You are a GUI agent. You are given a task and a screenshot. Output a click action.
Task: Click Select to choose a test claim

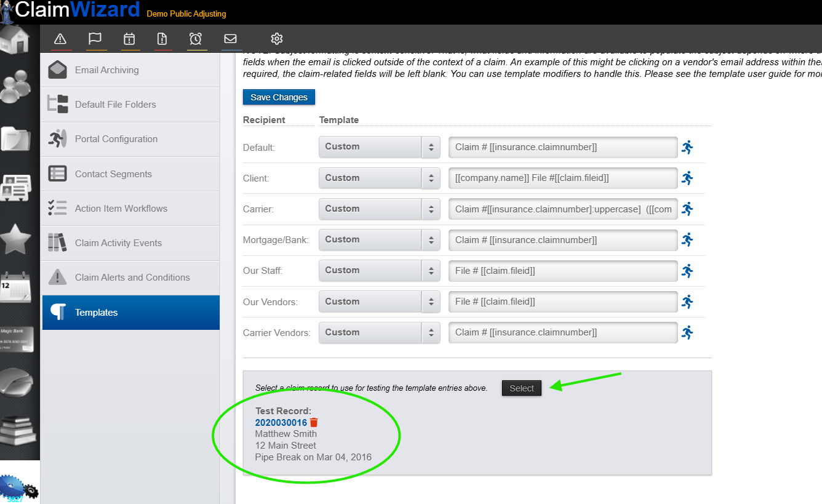[x=522, y=388]
